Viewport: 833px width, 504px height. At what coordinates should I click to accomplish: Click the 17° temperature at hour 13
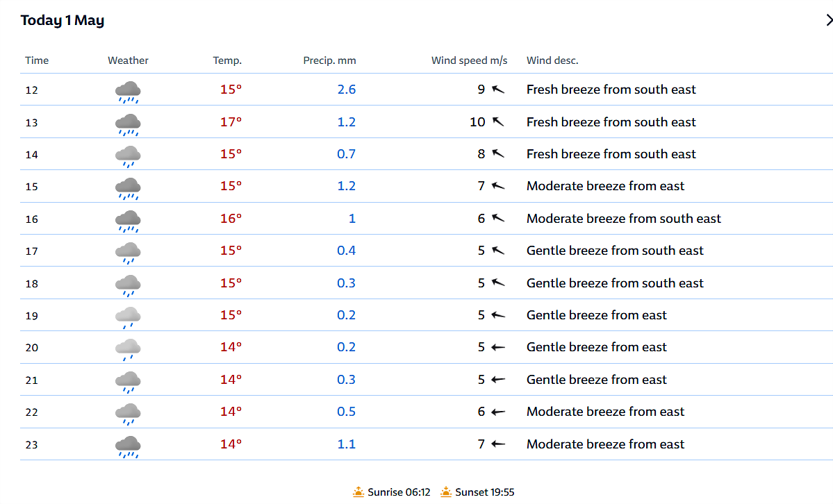click(x=231, y=121)
